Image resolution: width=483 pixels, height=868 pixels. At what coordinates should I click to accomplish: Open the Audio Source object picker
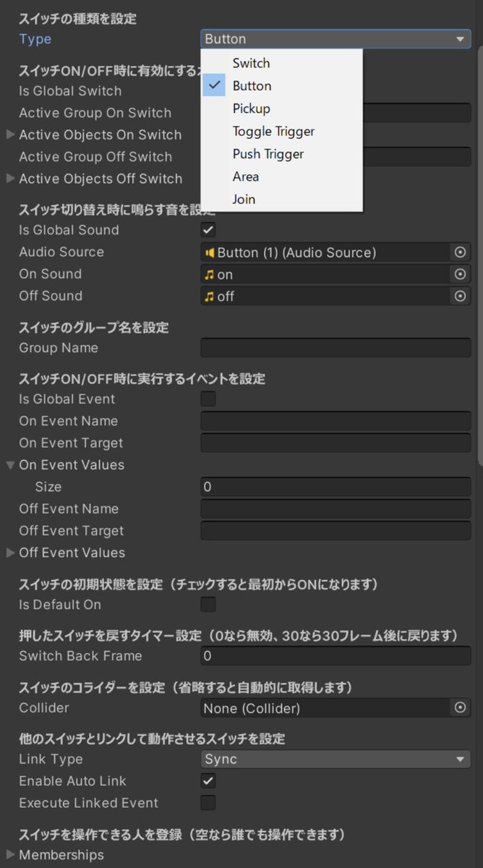459,252
